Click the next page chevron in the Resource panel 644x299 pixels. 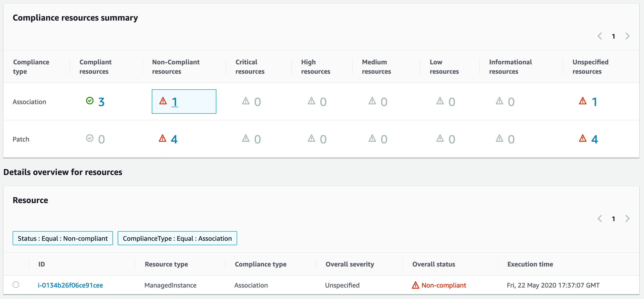627,219
